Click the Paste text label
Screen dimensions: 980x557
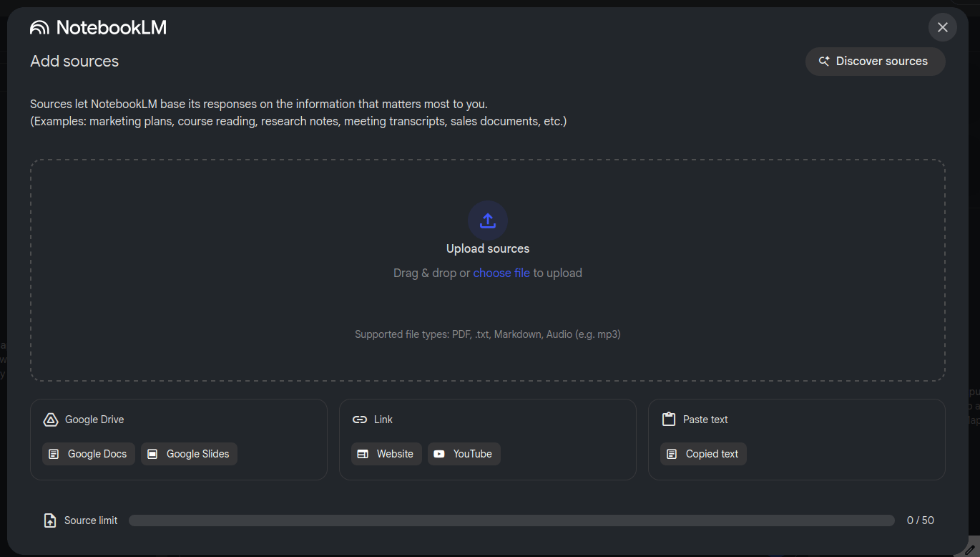point(705,420)
